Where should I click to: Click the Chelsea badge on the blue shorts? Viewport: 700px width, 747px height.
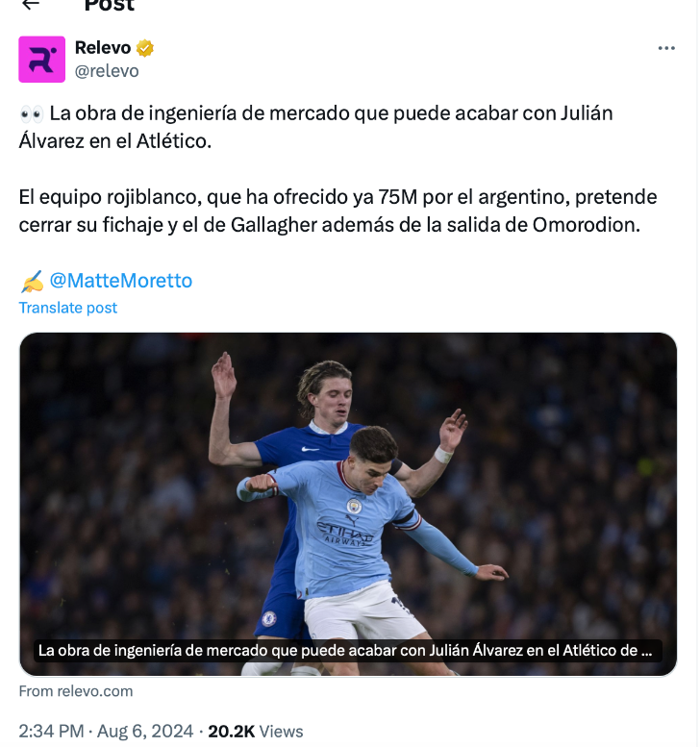click(269, 618)
